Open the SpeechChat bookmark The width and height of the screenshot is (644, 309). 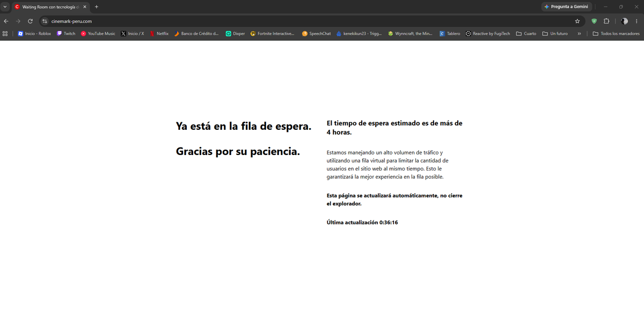click(316, 33)
